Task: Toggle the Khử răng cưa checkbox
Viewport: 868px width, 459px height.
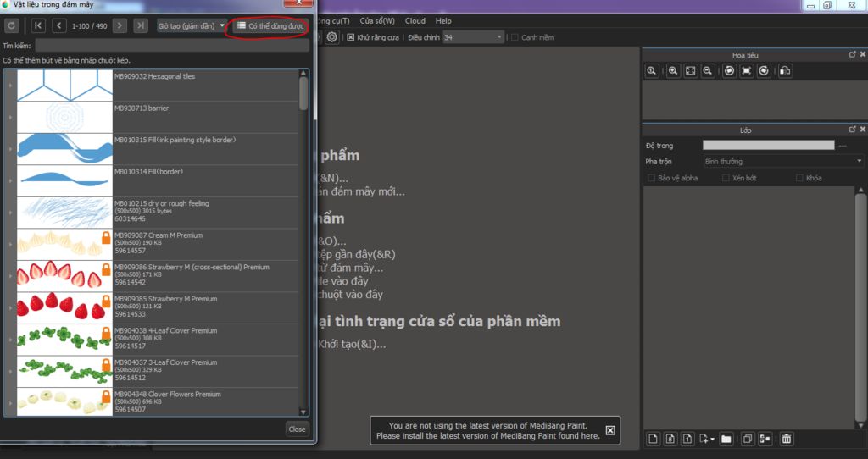Action: tap(351, 37)
